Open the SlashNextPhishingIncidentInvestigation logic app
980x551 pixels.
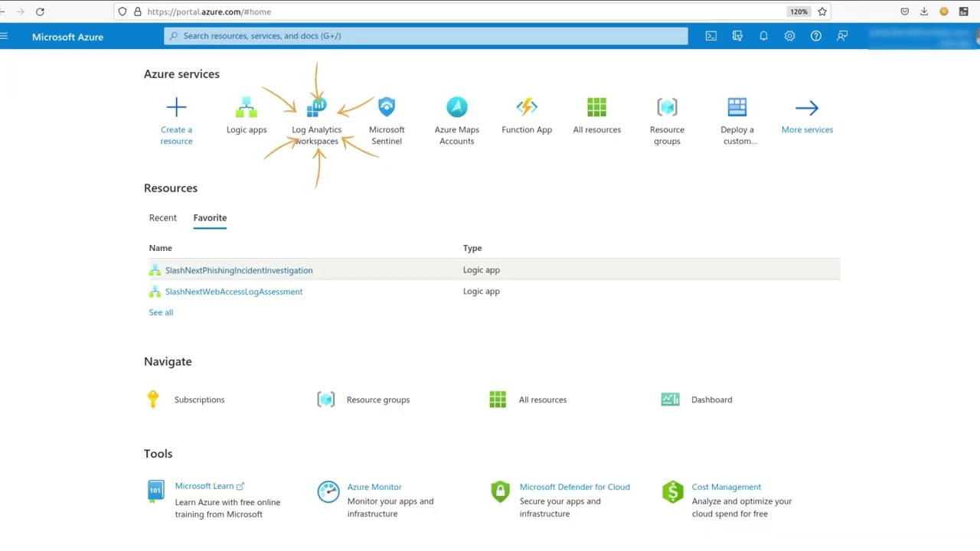point(239,270)
